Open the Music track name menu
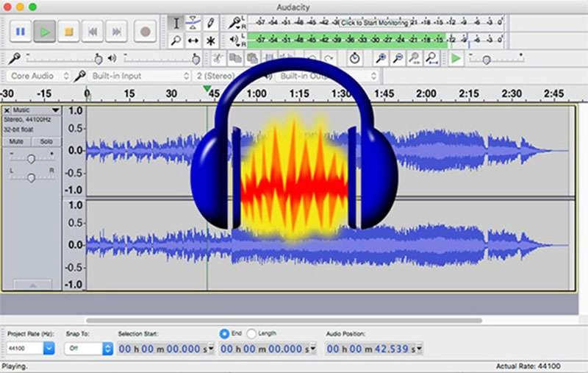This screenshot has height=373, width=588. [x=35, y=110]
